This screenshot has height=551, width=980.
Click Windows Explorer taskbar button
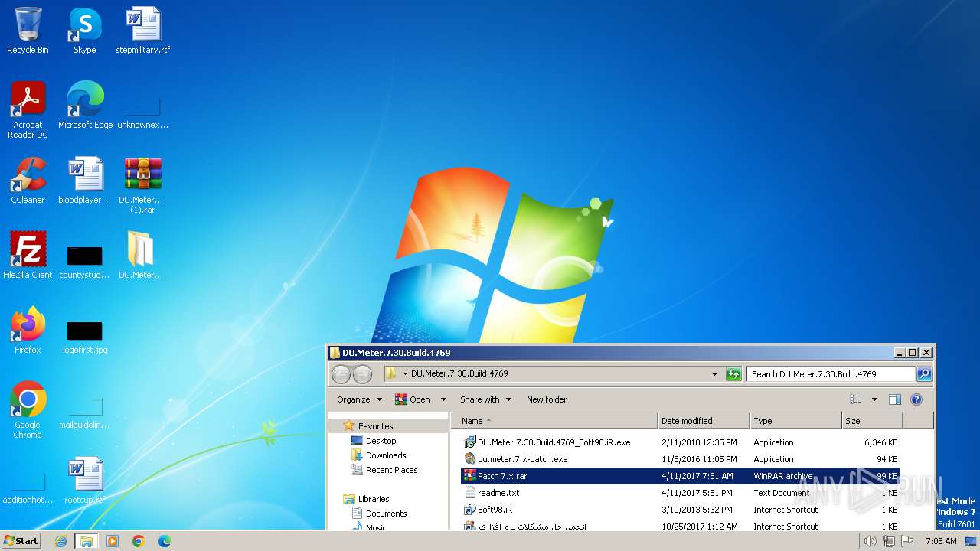(87, 541)
